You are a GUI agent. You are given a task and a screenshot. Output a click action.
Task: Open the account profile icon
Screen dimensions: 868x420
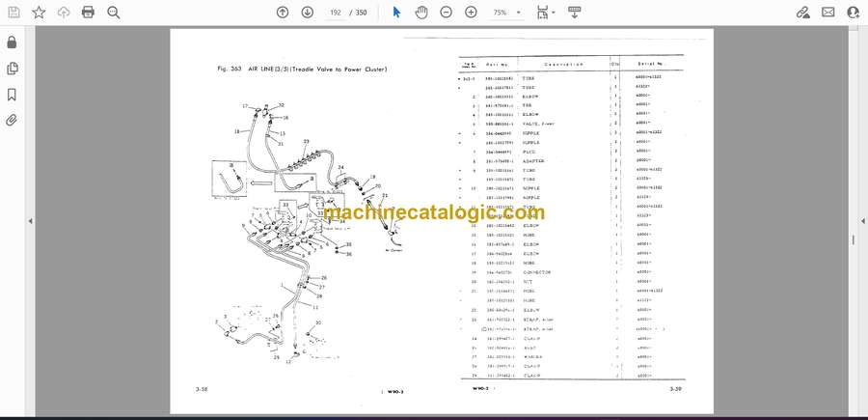(x=854, y=13)
